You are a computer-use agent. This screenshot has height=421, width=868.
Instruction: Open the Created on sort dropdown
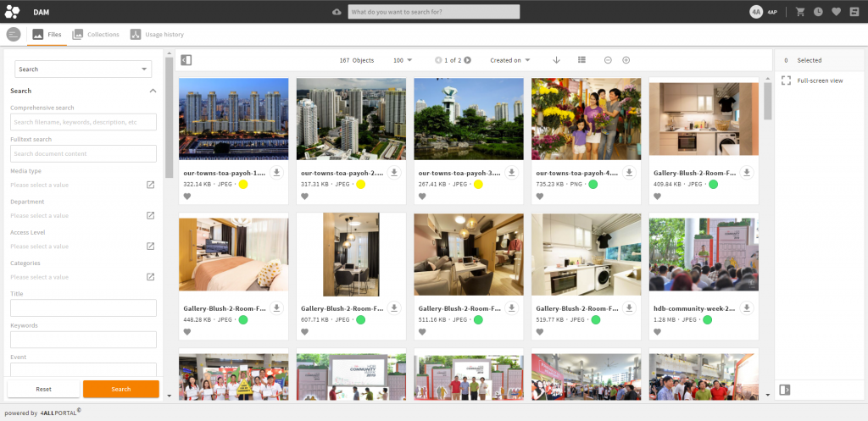[x=509, y=60]
